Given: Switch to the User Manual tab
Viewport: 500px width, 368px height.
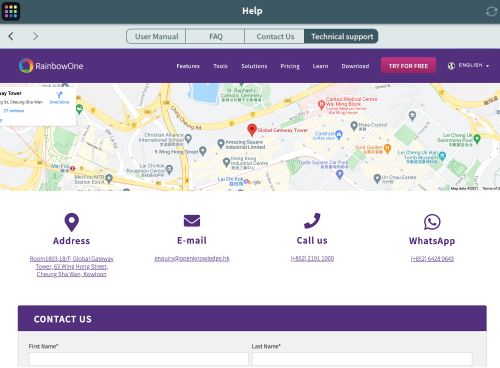Looking at the screenshot, I should [156, 36].
